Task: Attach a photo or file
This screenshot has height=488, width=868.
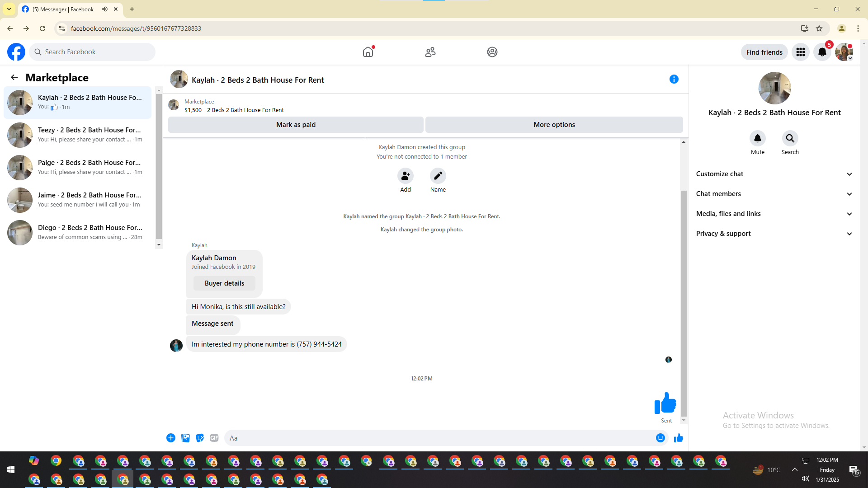Action: [185, 438]
